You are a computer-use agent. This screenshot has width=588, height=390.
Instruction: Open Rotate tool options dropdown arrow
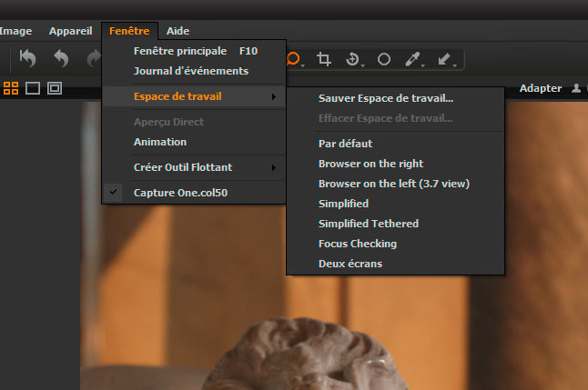tap(363, 66)
